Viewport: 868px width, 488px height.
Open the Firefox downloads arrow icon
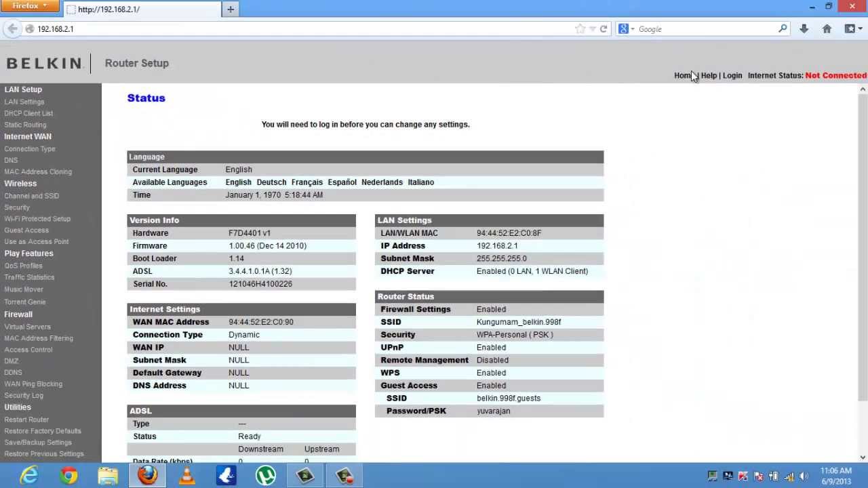pyautogui.click(x=804, y=29)
